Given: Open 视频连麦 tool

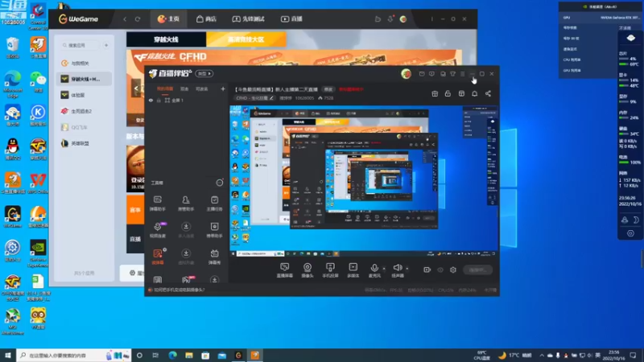Looking at the screenshot, I should (x=158, y=230).
